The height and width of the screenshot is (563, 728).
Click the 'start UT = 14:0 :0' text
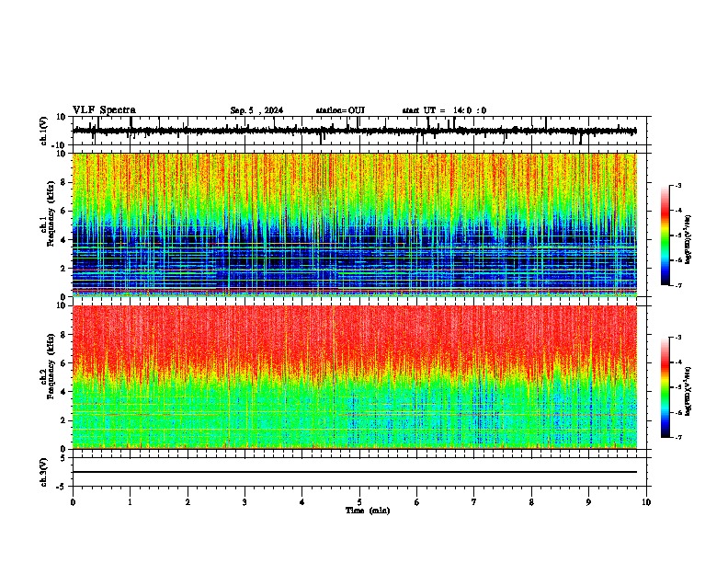point(444,110)
